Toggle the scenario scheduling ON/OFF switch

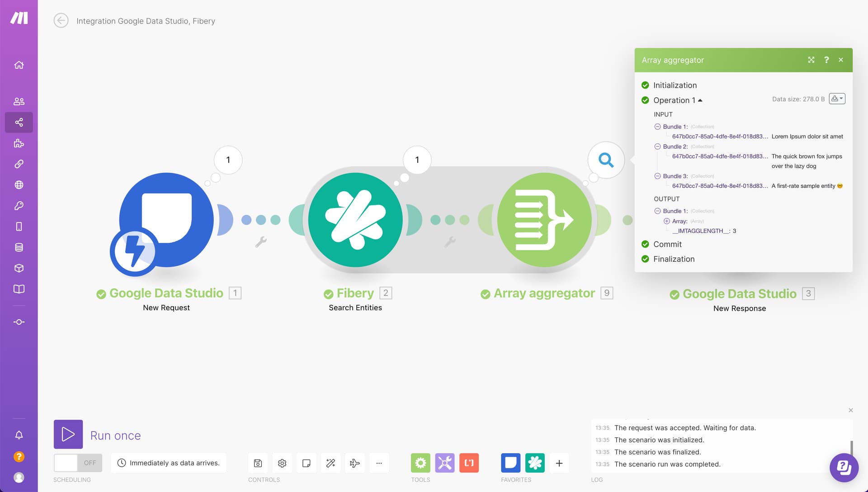pos(78,463)
